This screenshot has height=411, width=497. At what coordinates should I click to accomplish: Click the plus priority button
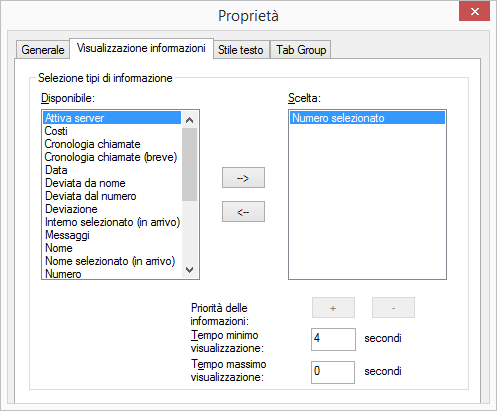[x=333, y=308]
